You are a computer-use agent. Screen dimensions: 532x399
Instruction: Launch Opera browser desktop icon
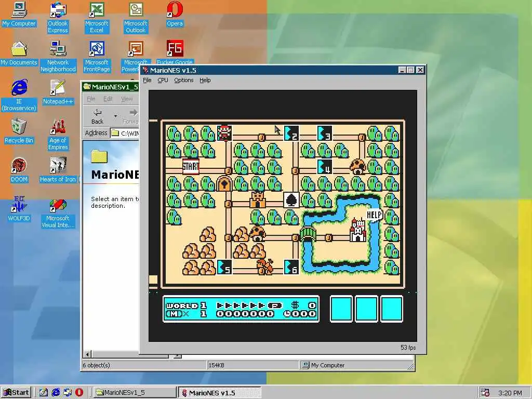tap(175, 14)
